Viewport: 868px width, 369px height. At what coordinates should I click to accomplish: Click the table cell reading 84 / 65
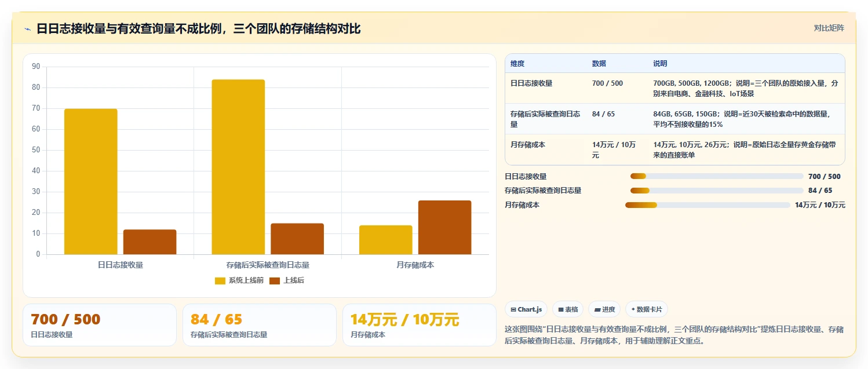point(603,114)
